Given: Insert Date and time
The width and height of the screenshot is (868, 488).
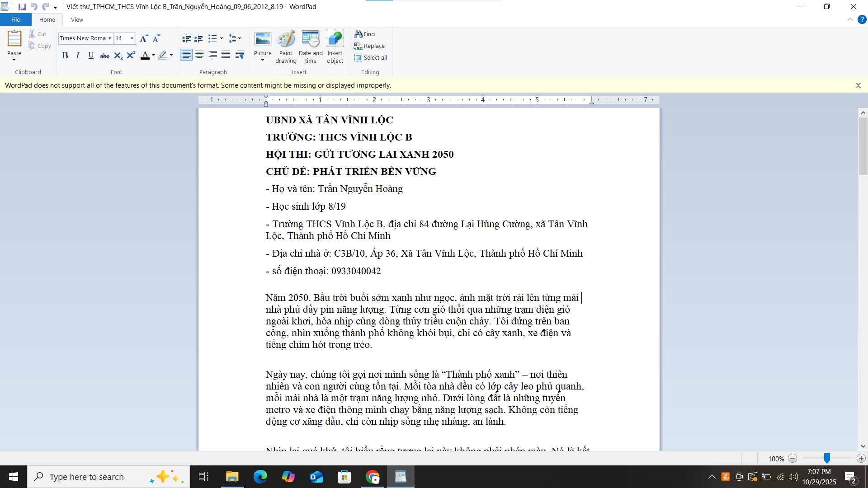Looking at the screenshot, I should (x=311, y=47).
